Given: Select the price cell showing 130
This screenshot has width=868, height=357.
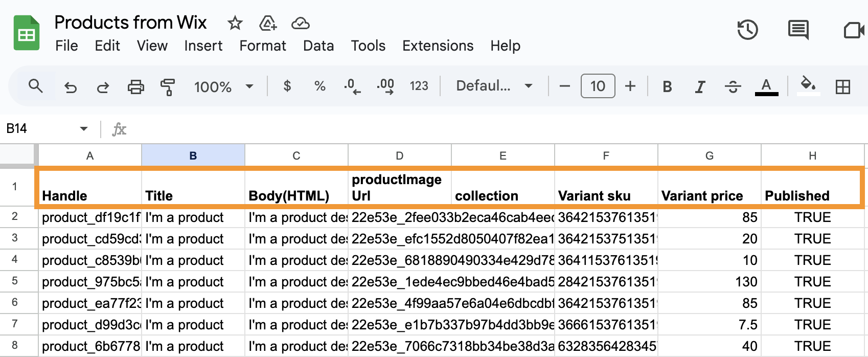Looking at the screenshot, I should 710,282.
